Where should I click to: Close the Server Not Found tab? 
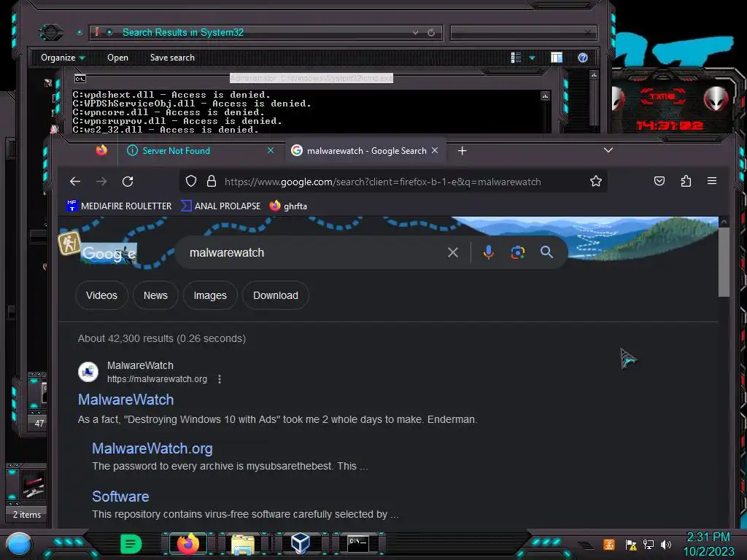(x=271, y=150)
